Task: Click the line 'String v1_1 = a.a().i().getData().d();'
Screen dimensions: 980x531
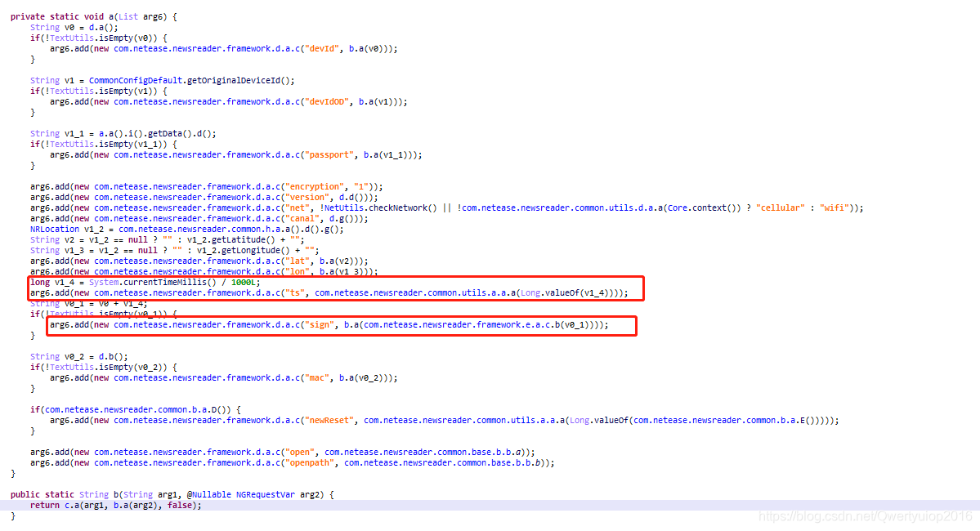Action: click(123, 134)
